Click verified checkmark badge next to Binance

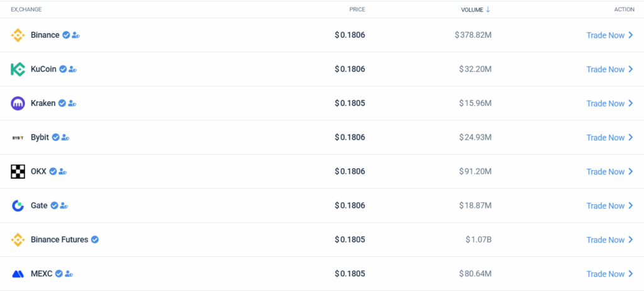tap(65, 35)
